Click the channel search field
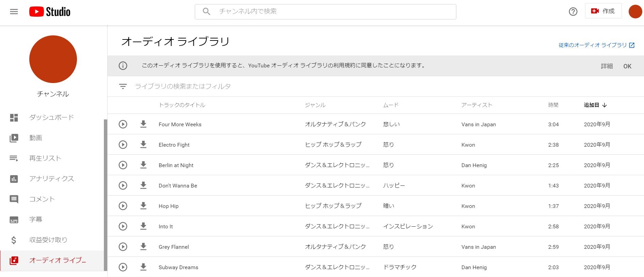 [325, 12]
